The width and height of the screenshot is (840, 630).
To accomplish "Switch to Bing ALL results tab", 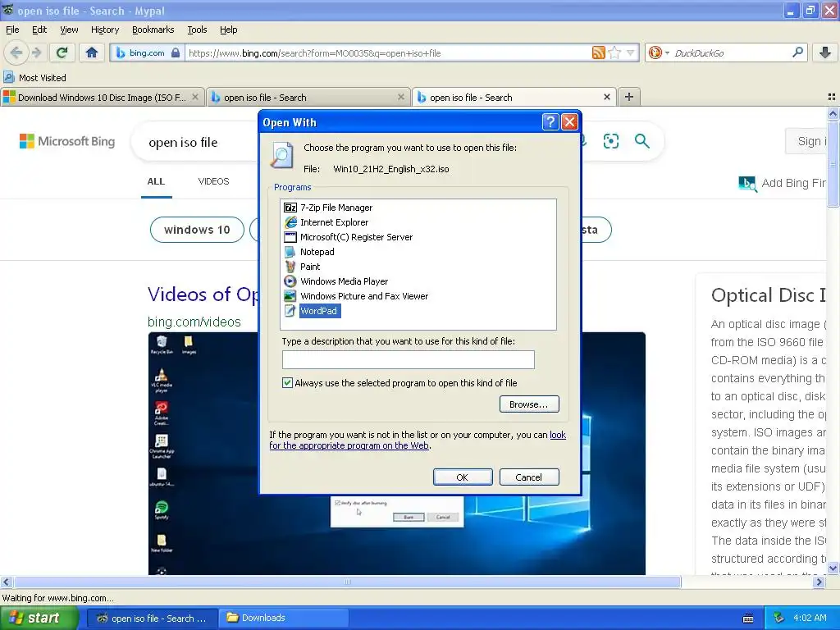I will click(156, 181).
